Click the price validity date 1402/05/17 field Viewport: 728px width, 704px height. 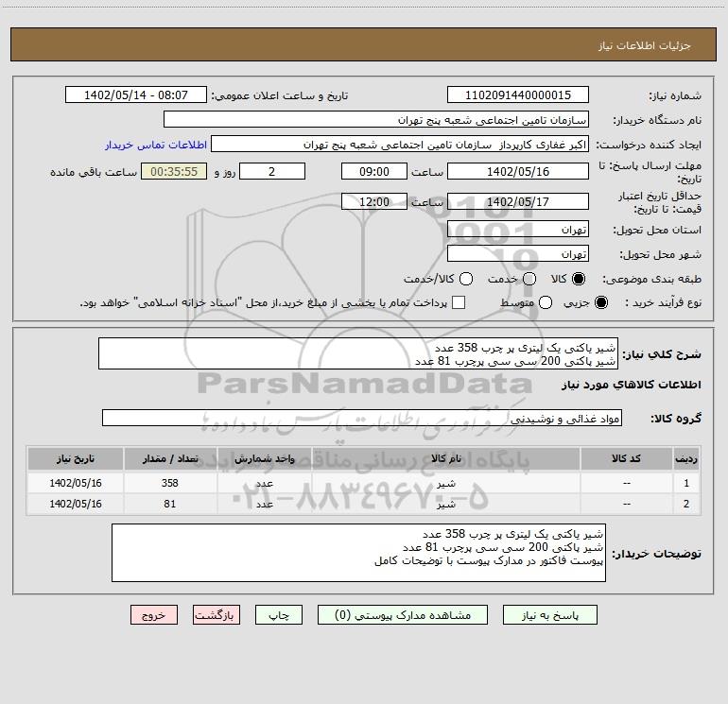pos(518,201)
